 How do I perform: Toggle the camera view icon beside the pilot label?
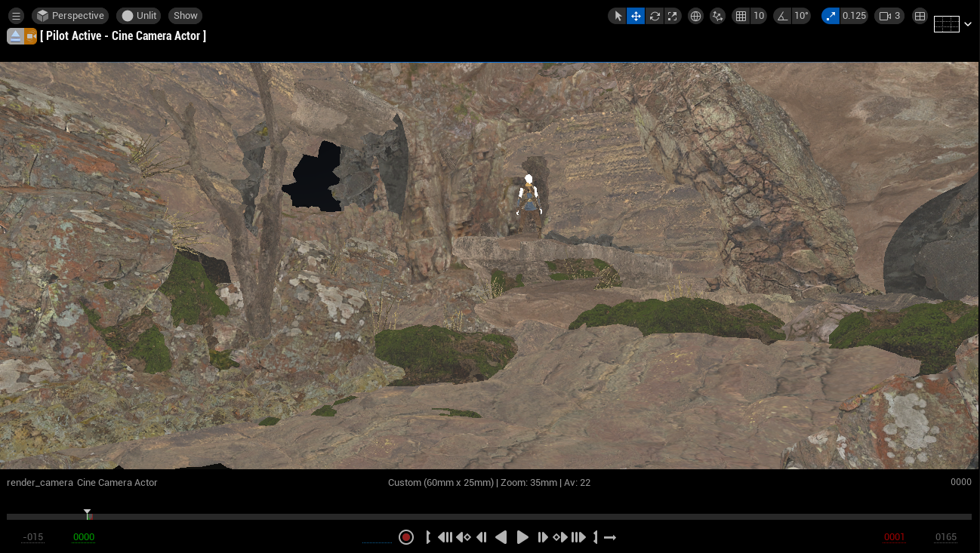pyautogui.click(x=30, y=36)
